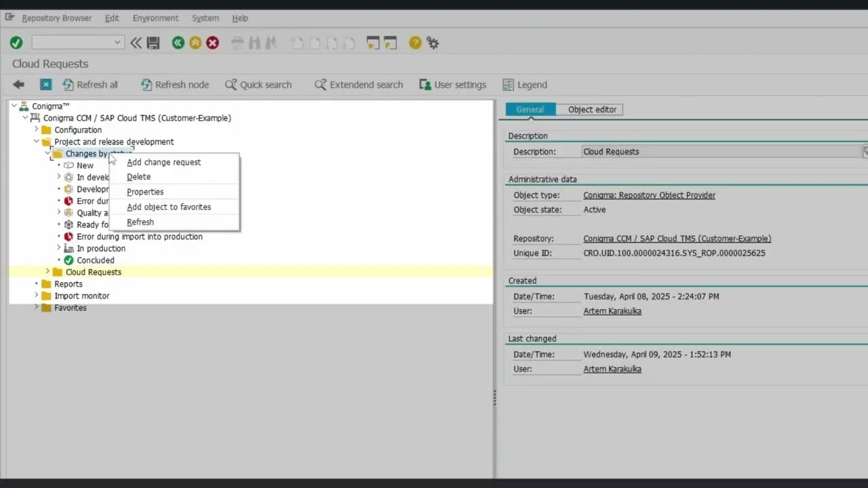This screenshot has height=488, width=868.
Task: Collapse the Changes by status folder
Action: [x=47, y=153]
